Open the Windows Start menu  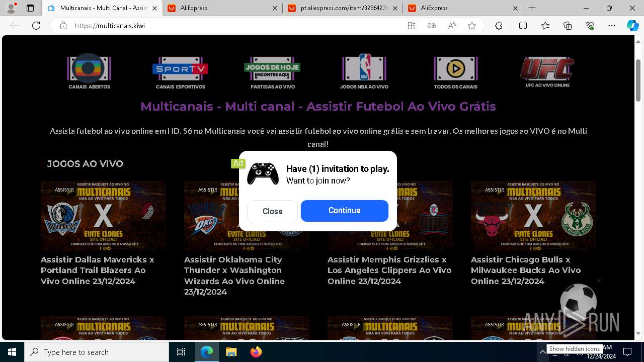[x=12, y=352]
